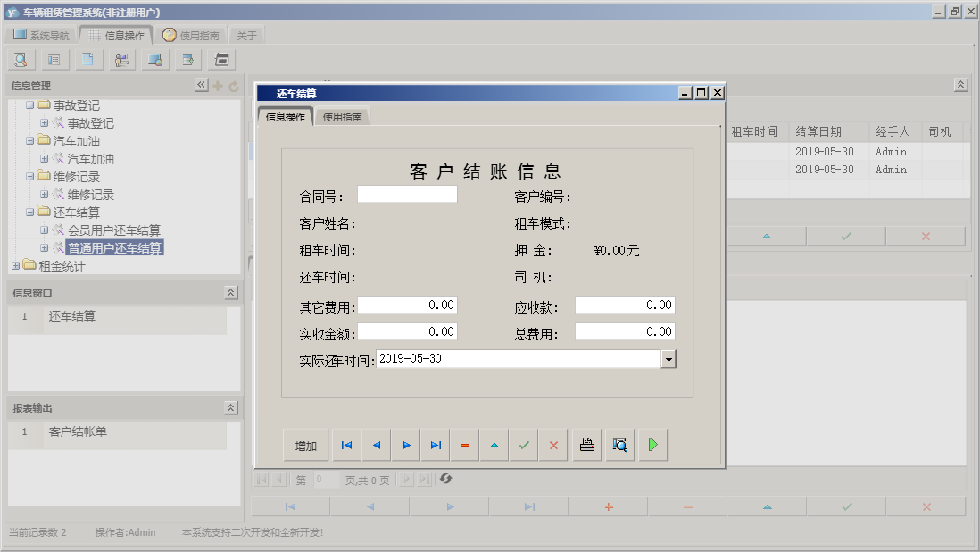Screen dimensions: 980x552
Task: Collapse the 报表输出 panel
Action: [230, 407]
